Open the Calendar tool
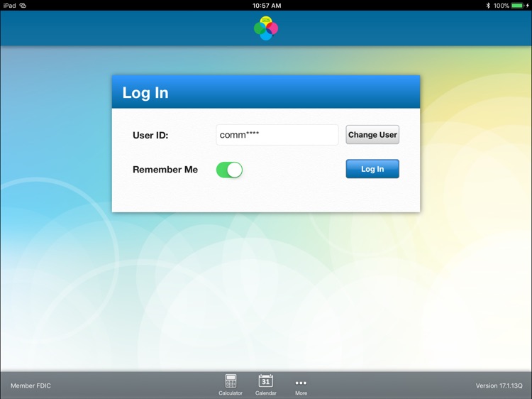The image size is (532, 399). click(x=266, y=385)
